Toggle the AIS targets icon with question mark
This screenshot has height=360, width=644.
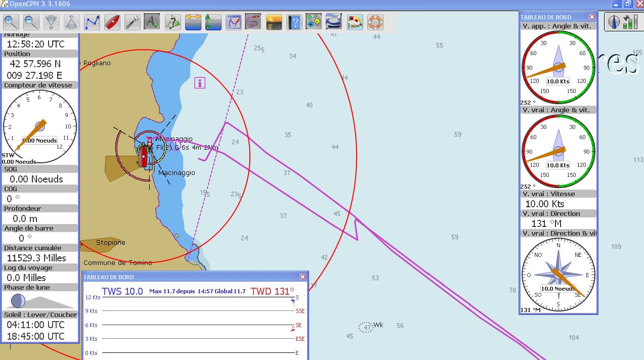click(173, 22)
